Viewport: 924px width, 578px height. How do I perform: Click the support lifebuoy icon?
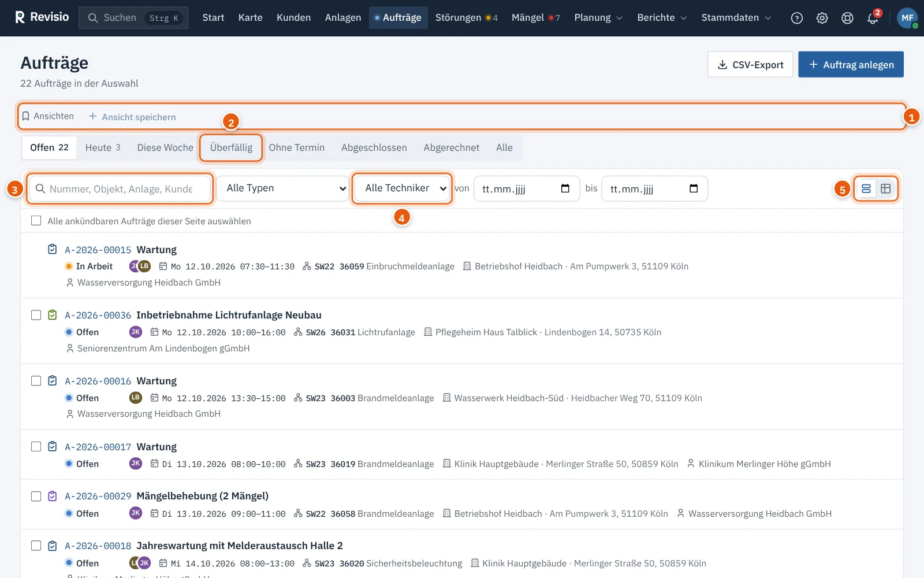click(x=847, y=18)
